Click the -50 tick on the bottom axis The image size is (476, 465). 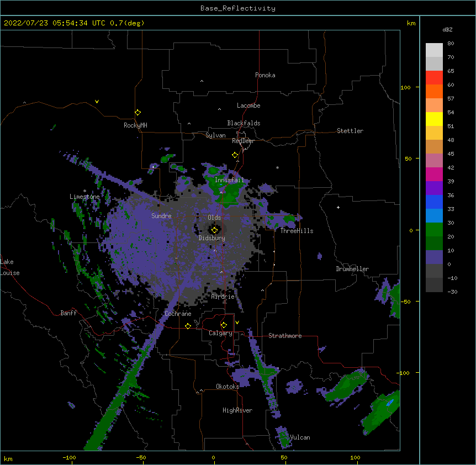[141, 457]
